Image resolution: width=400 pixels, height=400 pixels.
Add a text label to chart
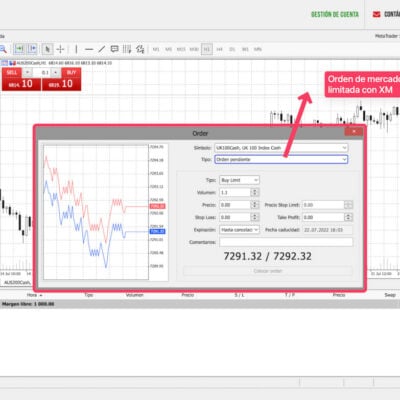point(114,49)
